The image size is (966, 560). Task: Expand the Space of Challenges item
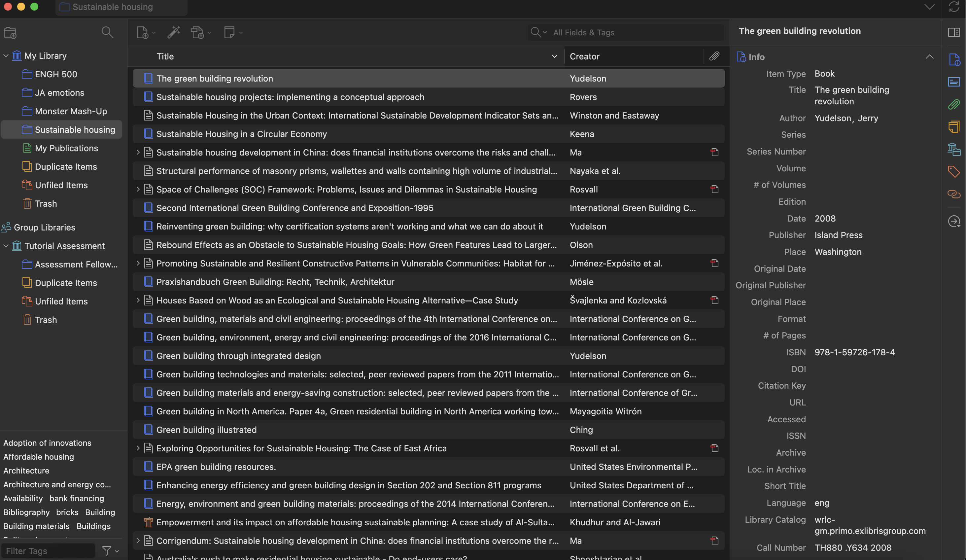coord(138,189)
